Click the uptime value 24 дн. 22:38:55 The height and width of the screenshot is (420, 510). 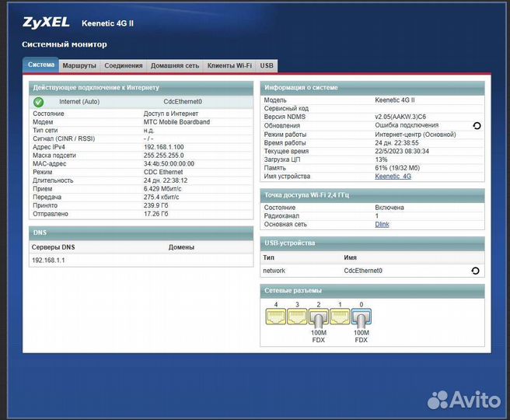coord(396,143)
